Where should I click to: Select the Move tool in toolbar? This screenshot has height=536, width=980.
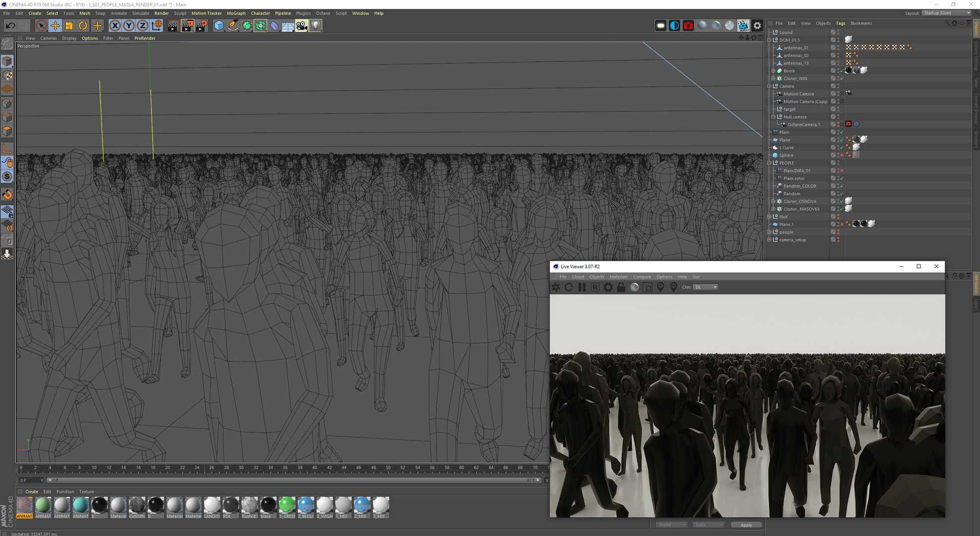click(x=55, y=25)
